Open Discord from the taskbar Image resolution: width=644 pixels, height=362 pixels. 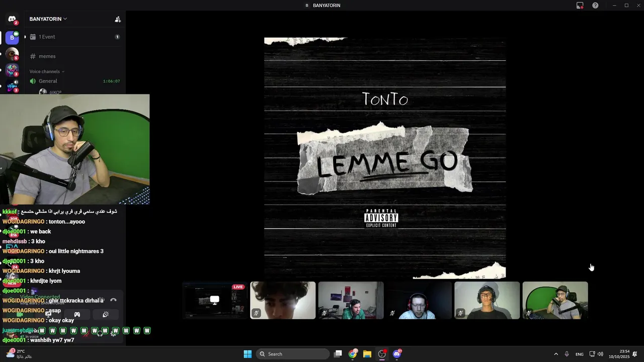point(397,354)
